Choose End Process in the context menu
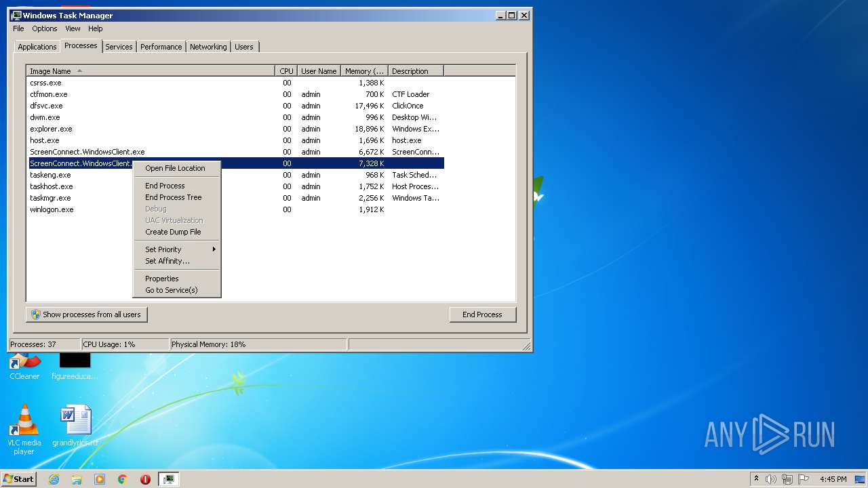Viewport: 868px width, 488px height. coord(177,186)
